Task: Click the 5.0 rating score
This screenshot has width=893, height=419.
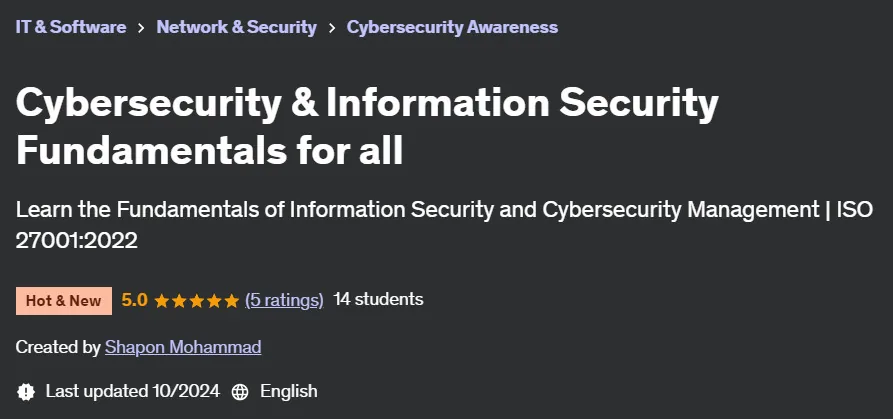Action: pyautogui.click(x=134, y=300)
